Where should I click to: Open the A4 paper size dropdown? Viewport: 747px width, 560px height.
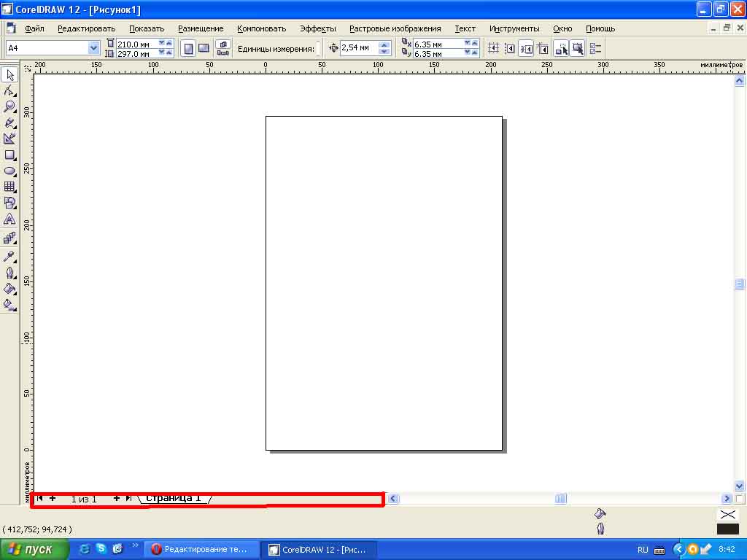coord(93,48)
